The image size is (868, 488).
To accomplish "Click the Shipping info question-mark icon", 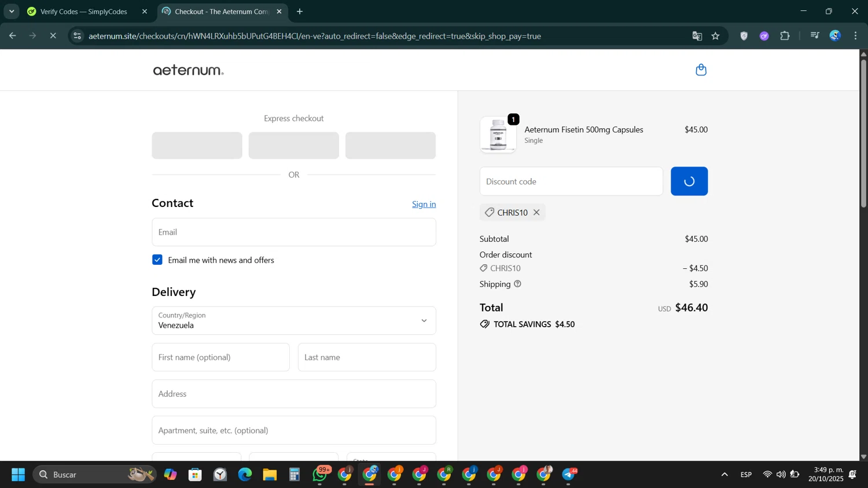I will [517, 284].
